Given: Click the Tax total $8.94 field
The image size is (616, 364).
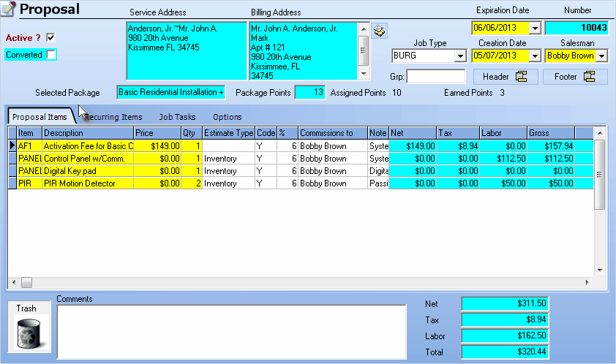Looking at the screenshot, I should (x=506, y=319).
